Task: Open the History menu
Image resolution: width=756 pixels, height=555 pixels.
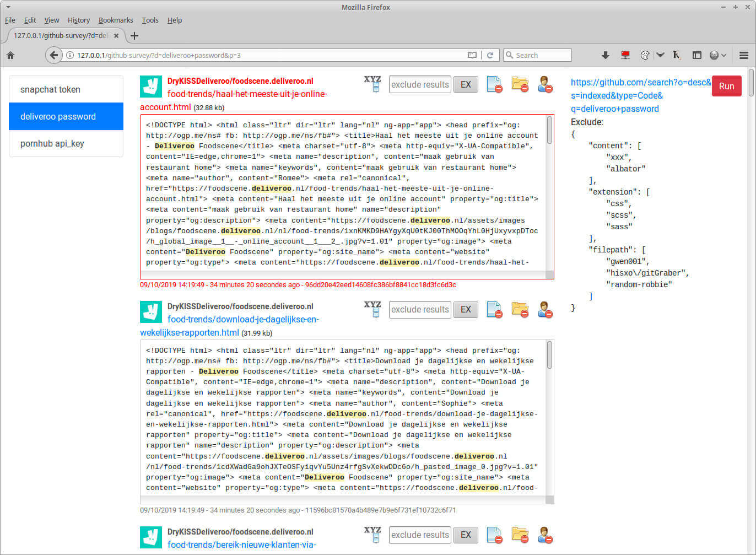Action: click(79, 20)
